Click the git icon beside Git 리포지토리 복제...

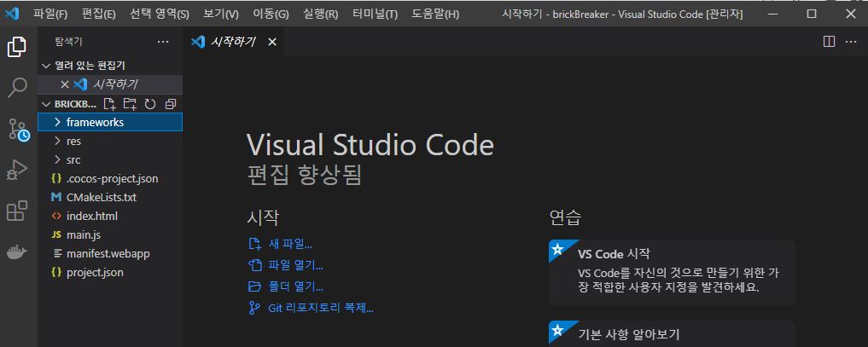click(x=254, y=308)
